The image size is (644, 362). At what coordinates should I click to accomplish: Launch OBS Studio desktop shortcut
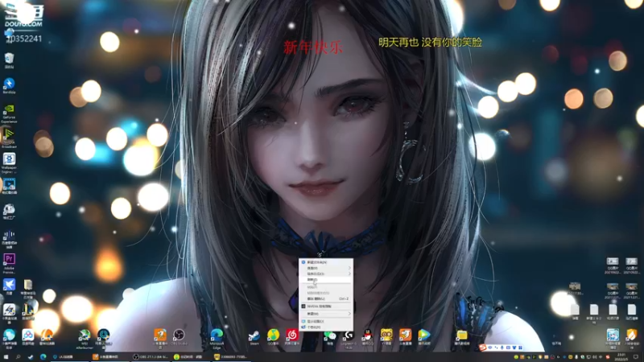(178, 337)
